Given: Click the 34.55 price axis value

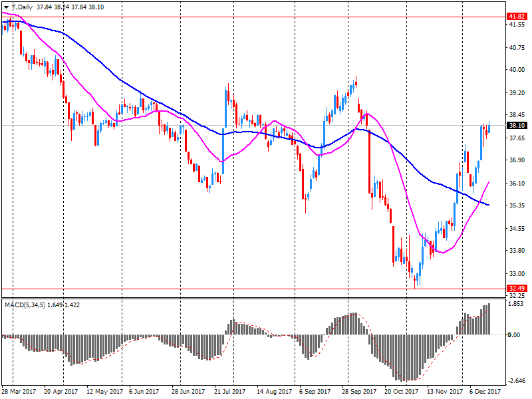Looking at the screenshot, I should pyautogui.click(x=517, y=228).
